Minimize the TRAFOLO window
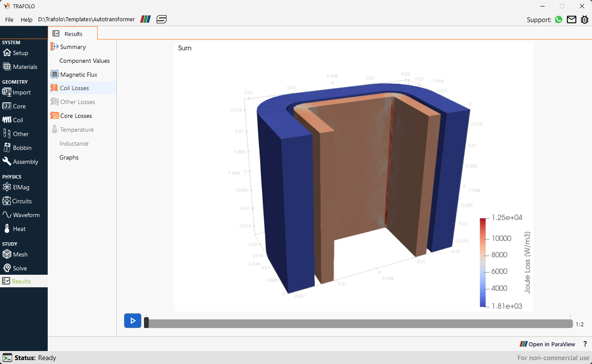Viewport: 592px width, 364px height. (543, 6)
